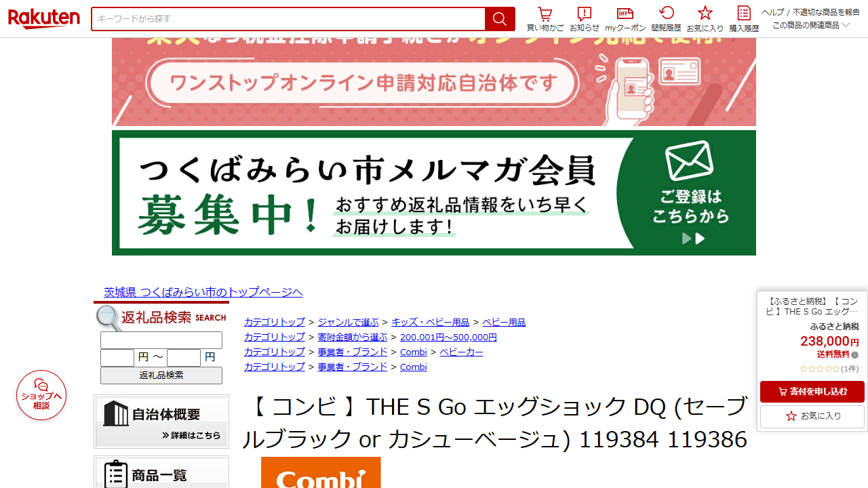Click the maximum price (円) input
The height and width of the screenshot is (488, 868).
(184, 357)
